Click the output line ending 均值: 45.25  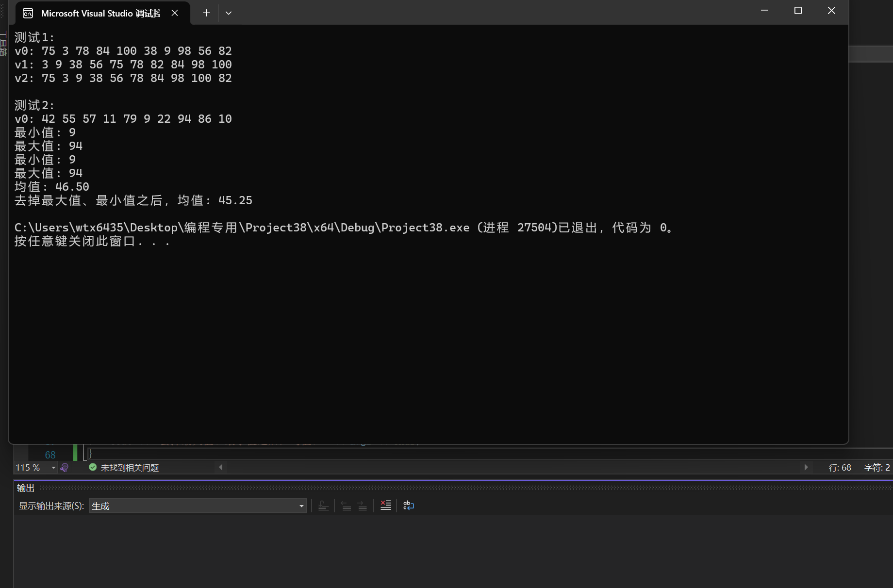[x=133, y=200]
